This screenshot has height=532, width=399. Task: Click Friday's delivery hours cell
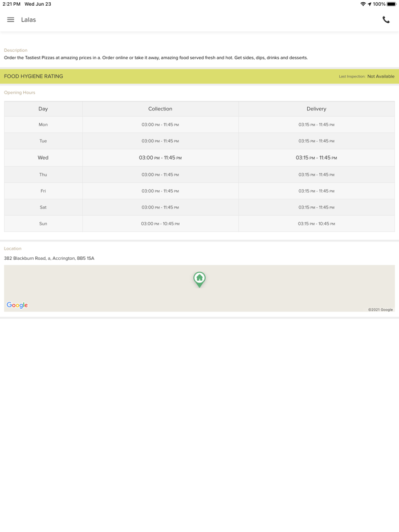tap(316, 191)
